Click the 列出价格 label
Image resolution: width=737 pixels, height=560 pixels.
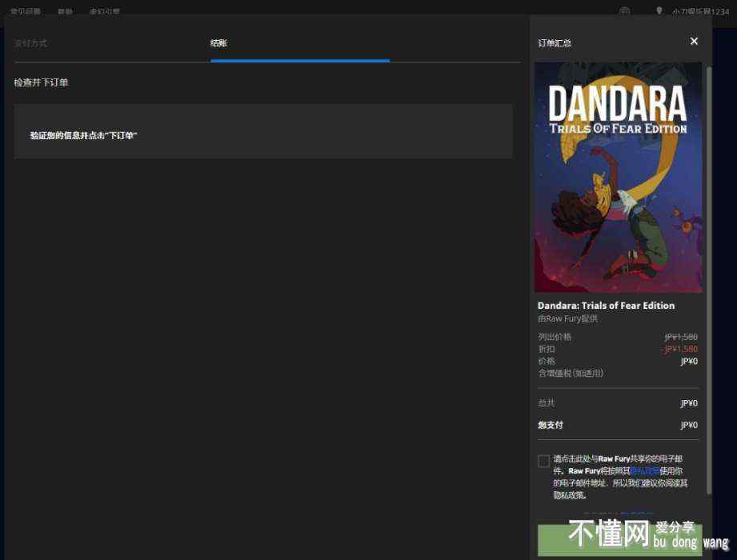point(555,337)
